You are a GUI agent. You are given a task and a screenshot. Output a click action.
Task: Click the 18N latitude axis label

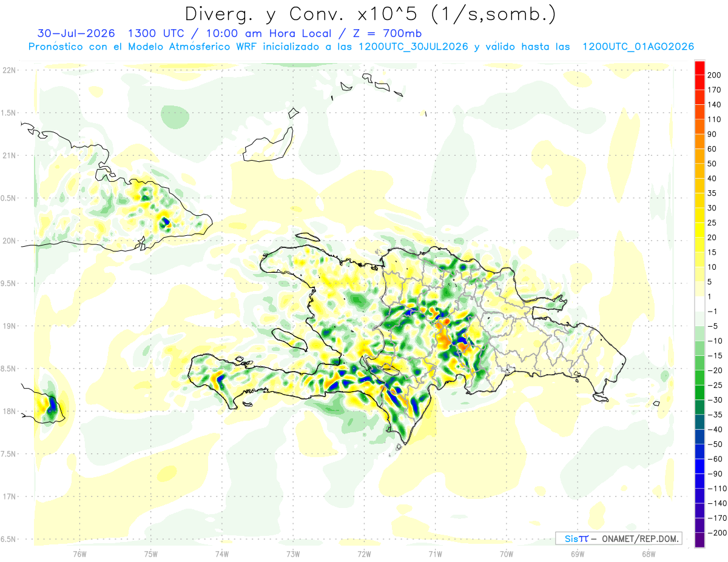(8, 411)
